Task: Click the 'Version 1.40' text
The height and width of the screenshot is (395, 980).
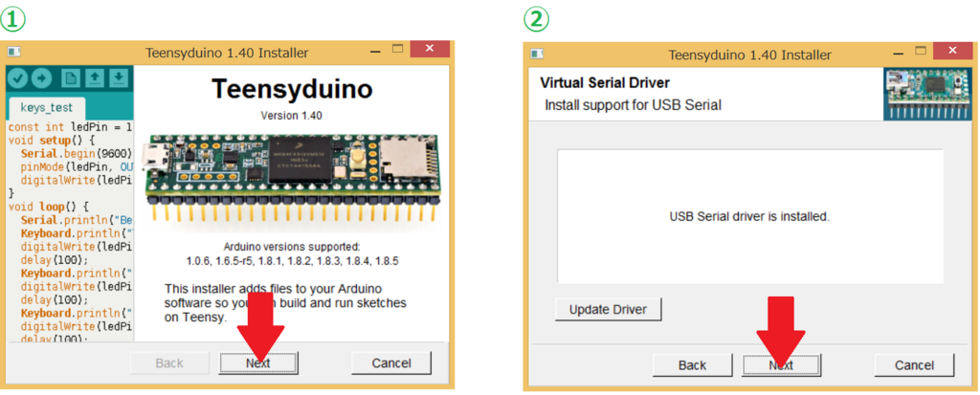Action: point(291,116)
